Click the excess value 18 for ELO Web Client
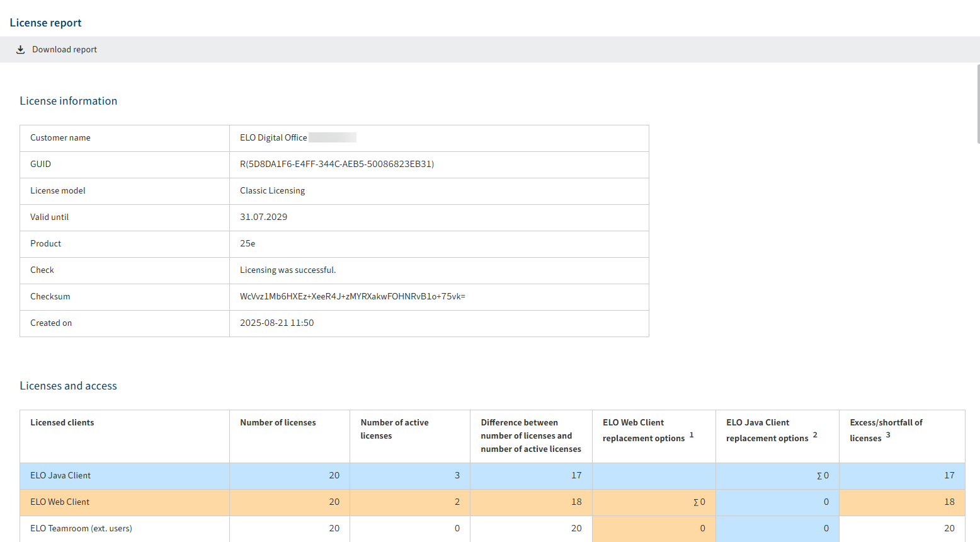This screenshot has height=542, width=980. 949,502
